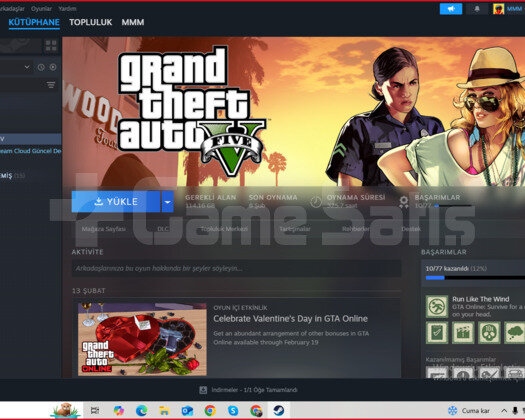
Task: Click the AKTİVİTE heading
Action: (x=87, y=252)
